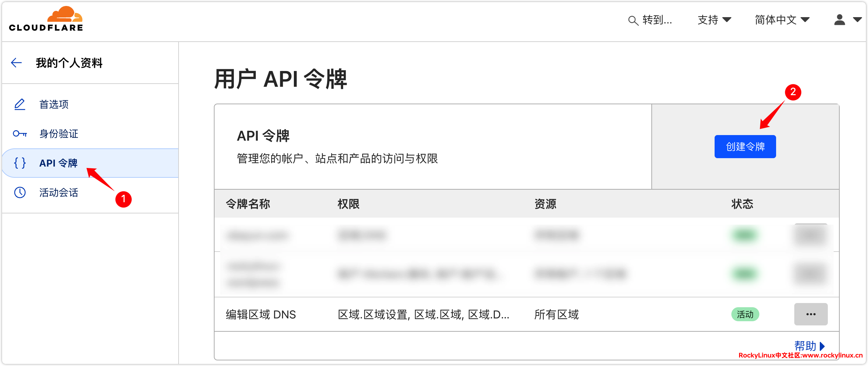Click the back arrow beside 我的个人资料
The image size is (868, 366).
point(16,63)
